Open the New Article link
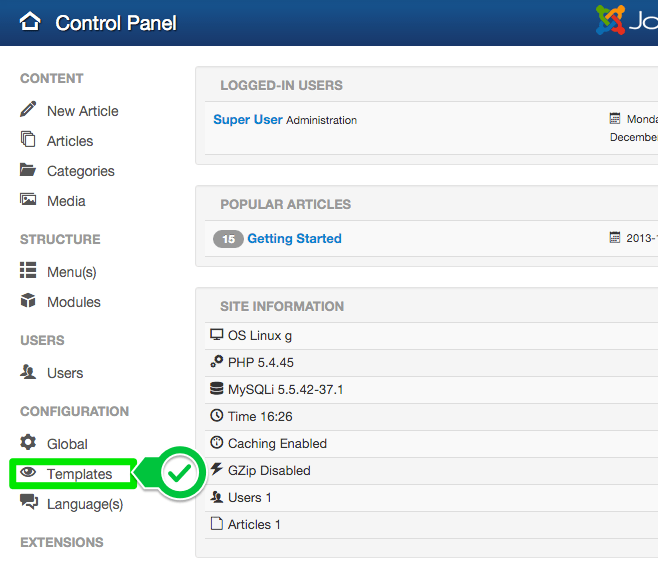Viewport: 658px width, 563px height. tap(82, 111)
